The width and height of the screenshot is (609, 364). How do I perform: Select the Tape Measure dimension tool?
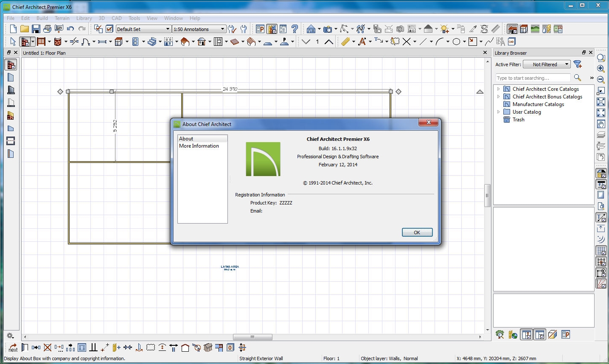click(345, 42)
